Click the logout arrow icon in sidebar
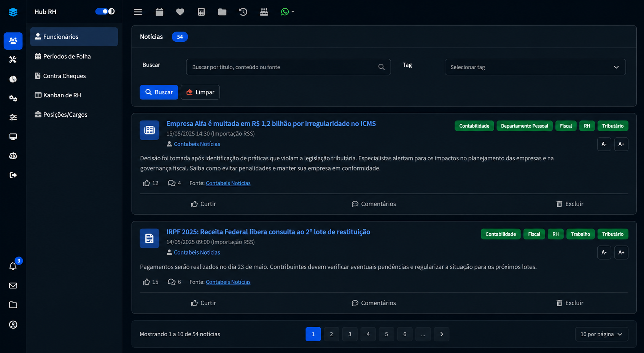Screen dimensions: 644x353 click(13, 175)
